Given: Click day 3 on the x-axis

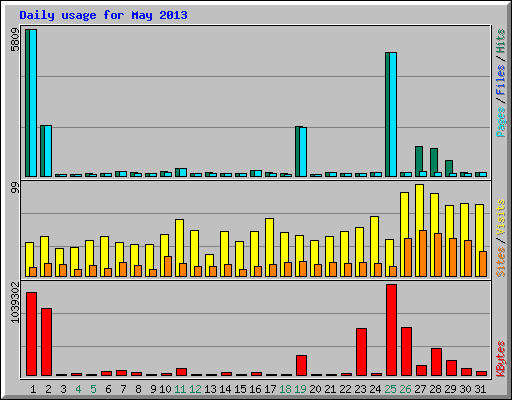Looking at the screenshot, I should pyautogui.click(x=63, y=389).
